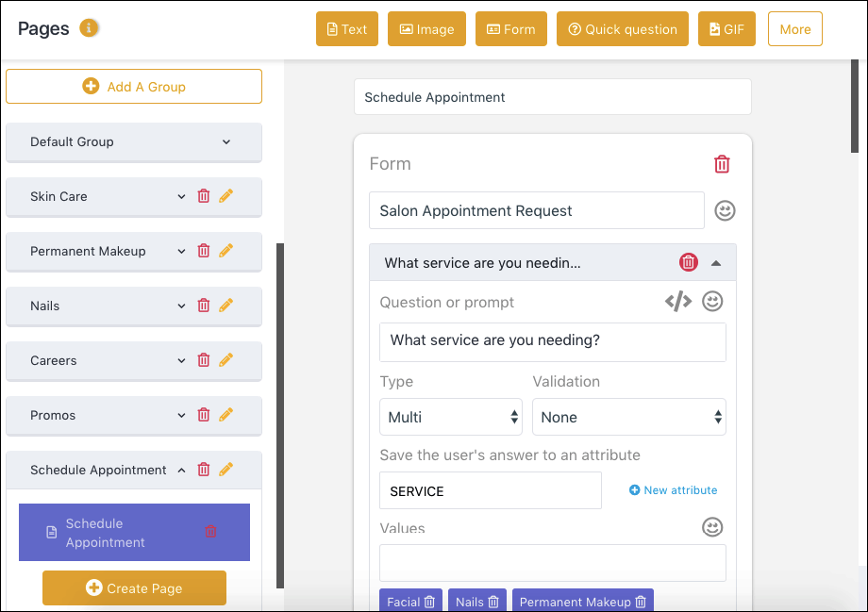Delete the Skin Care group
This screenshot has width=868, height=612.
pos(204,196)
